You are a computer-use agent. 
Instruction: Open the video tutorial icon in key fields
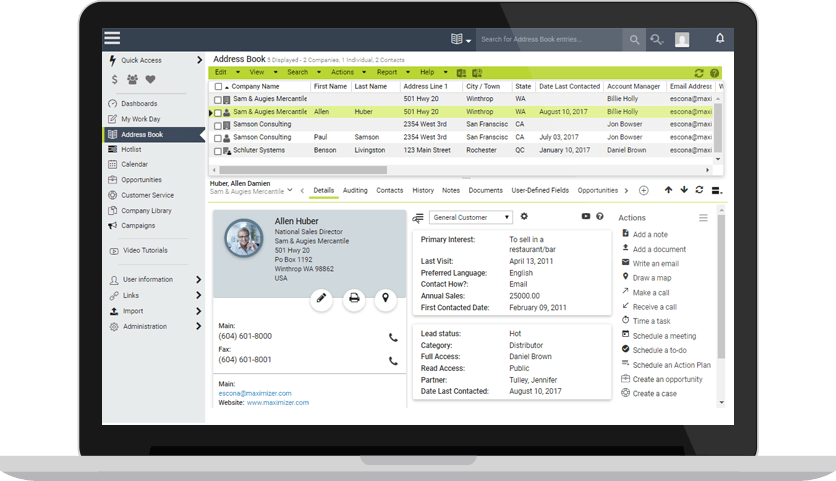(585, 217)
